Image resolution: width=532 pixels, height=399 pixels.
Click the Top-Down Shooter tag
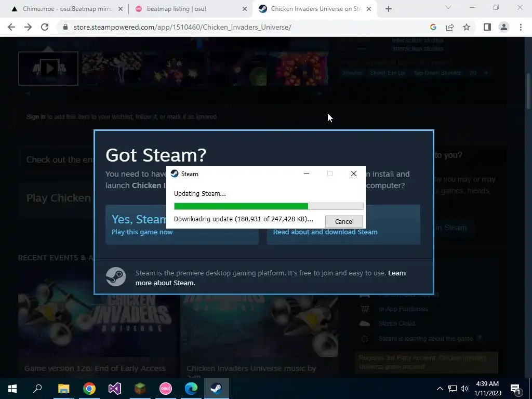(x=437, y=73)
